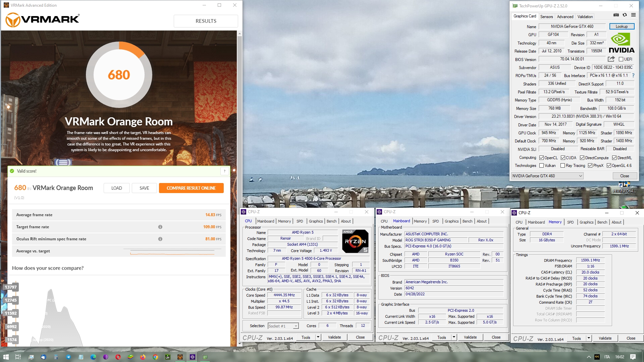Expand Tools dropdown arrow in the CPU tab window

[x=318, y=337]
